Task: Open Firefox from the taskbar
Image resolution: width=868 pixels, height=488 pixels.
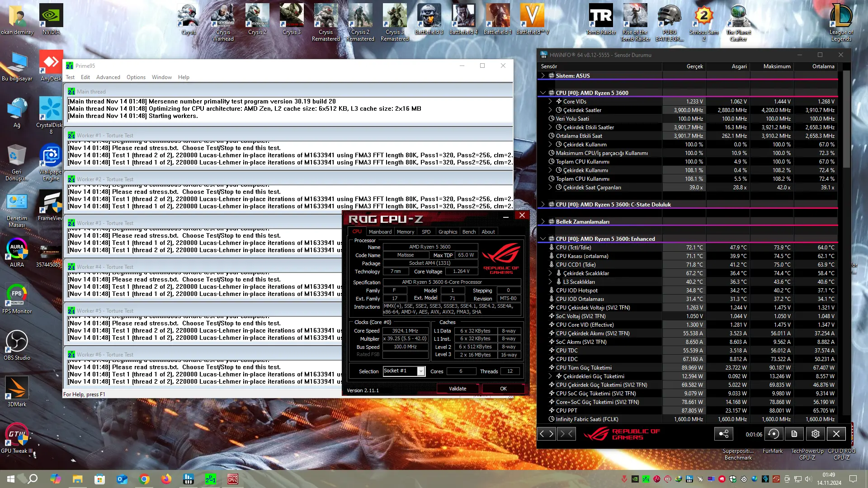Action: click(166, 479)
